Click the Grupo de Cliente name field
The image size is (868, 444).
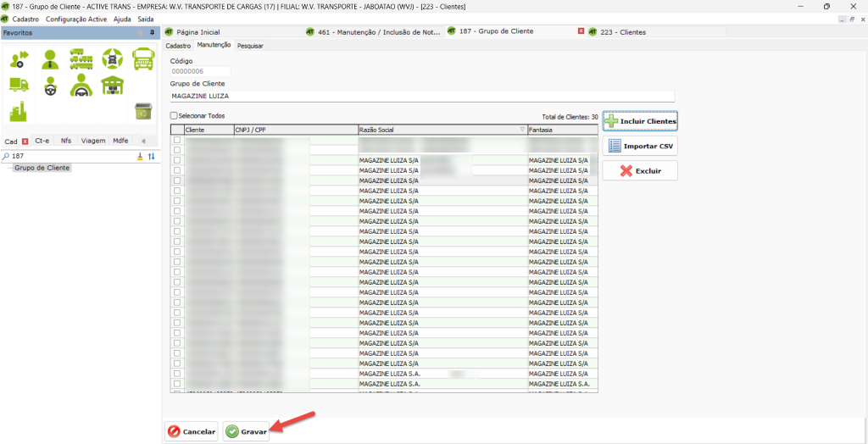422,97
